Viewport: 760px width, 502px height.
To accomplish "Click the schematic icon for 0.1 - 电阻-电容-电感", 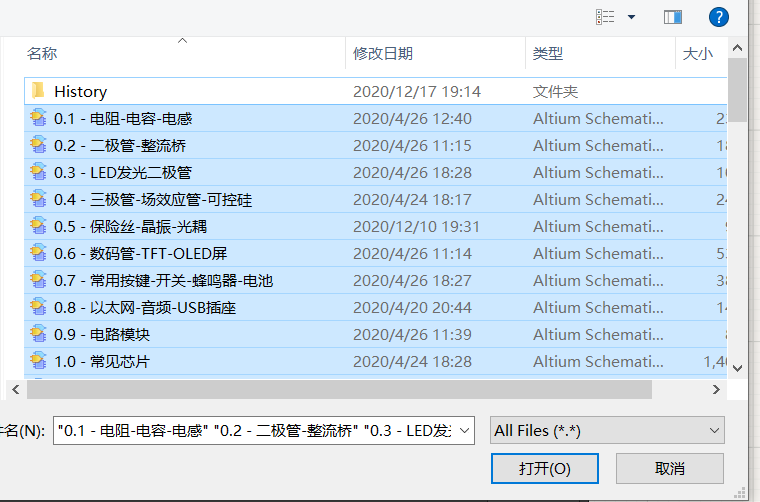I will [x=38, y=118].
